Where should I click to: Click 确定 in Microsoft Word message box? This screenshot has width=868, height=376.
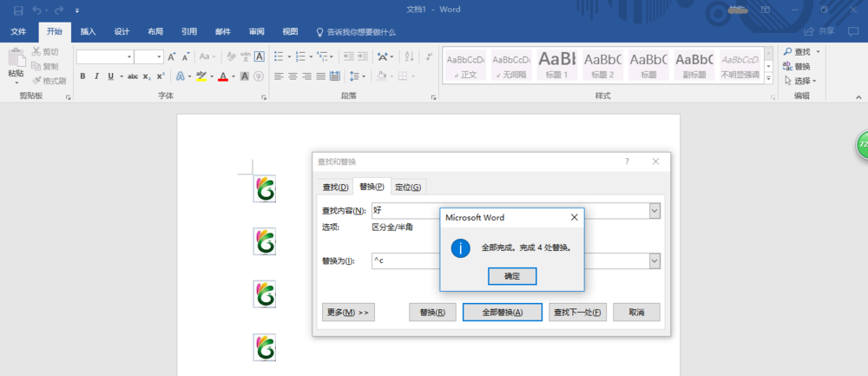pos(512,276)
